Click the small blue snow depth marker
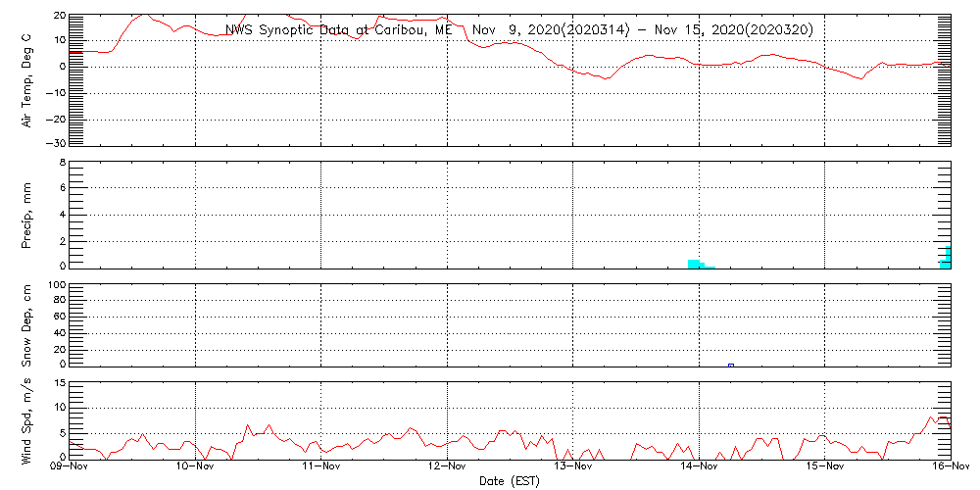Image resolution: width=980 pixels, height=490 pixels. coord(731,366)
